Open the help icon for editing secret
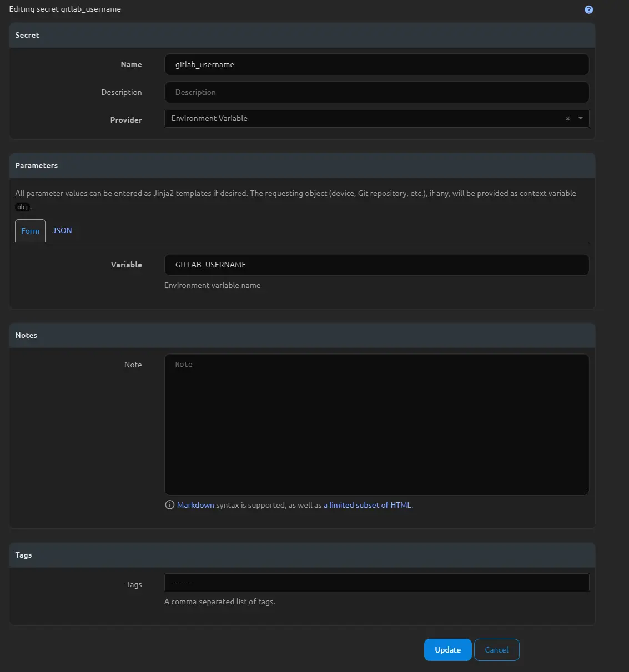Screen dimensions: 629x672 coord(588,9)
